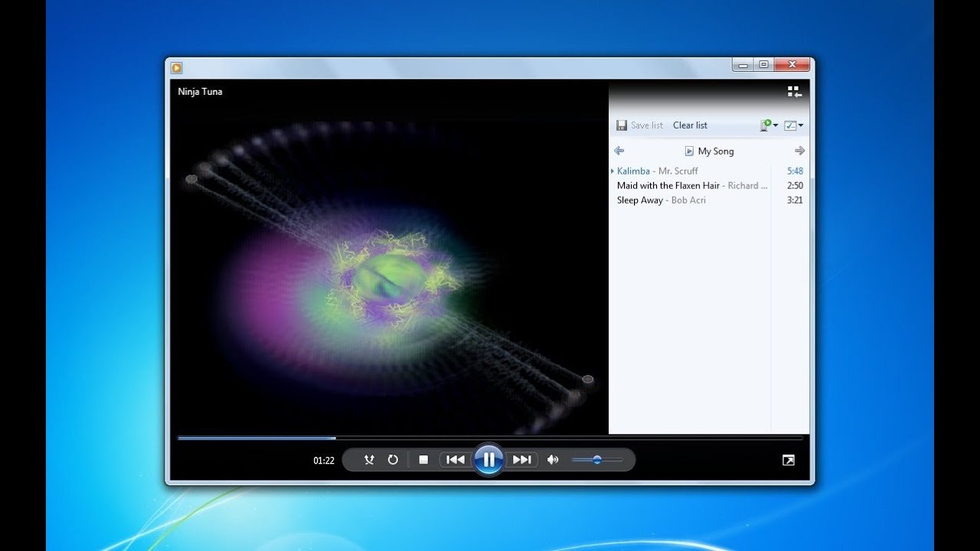Skip to the next track

point(521,460)
